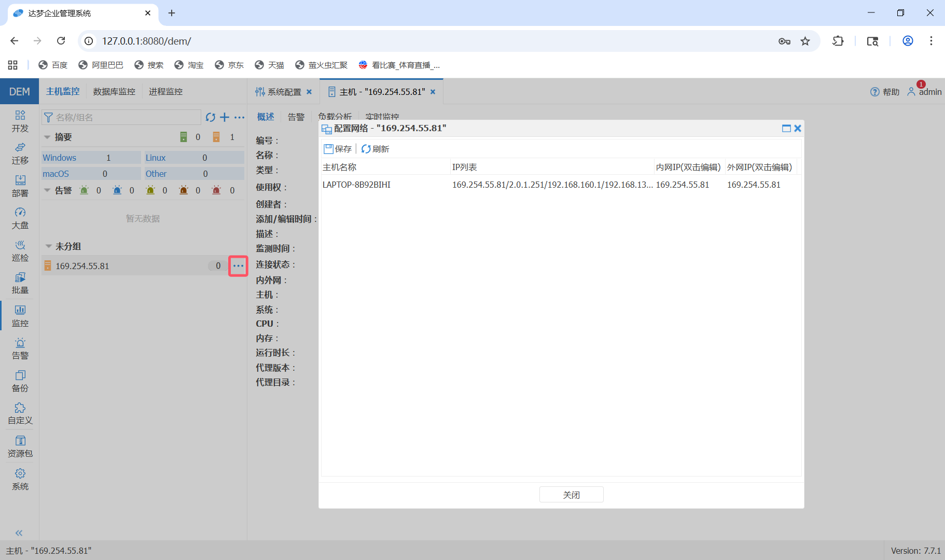Open the 资源包 resource package section
Screen dimensions: 945x560
(20, 446)
